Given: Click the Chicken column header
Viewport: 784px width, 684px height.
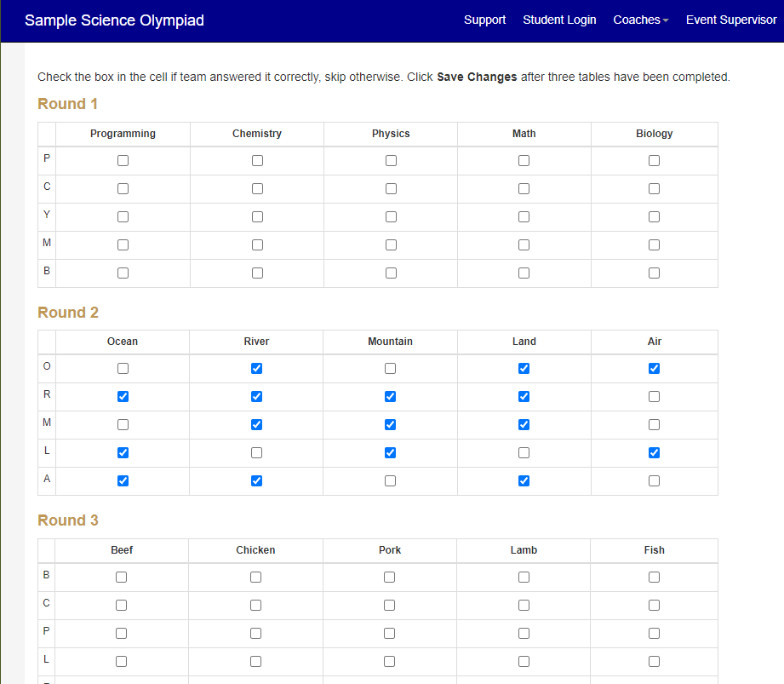Looking at the screenshot, I should pos(255,550).
